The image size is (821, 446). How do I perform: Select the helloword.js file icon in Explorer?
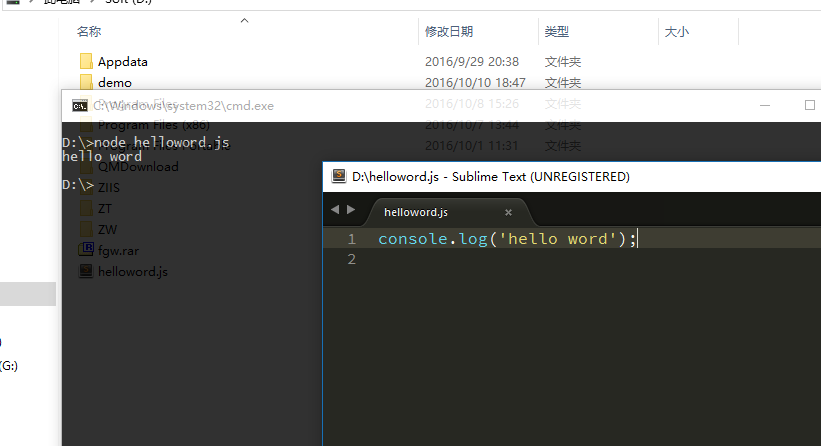(x=86, y=271)
